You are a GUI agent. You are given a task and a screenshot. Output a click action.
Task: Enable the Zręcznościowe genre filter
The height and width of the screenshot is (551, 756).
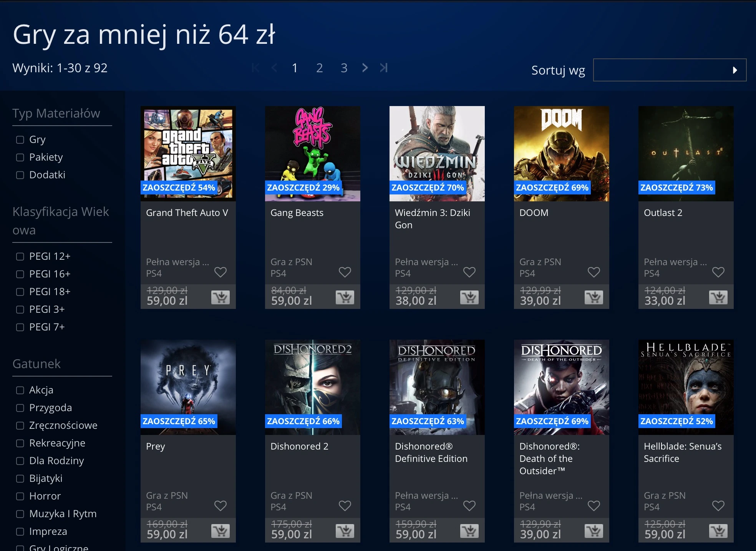[x=20, y=425]
